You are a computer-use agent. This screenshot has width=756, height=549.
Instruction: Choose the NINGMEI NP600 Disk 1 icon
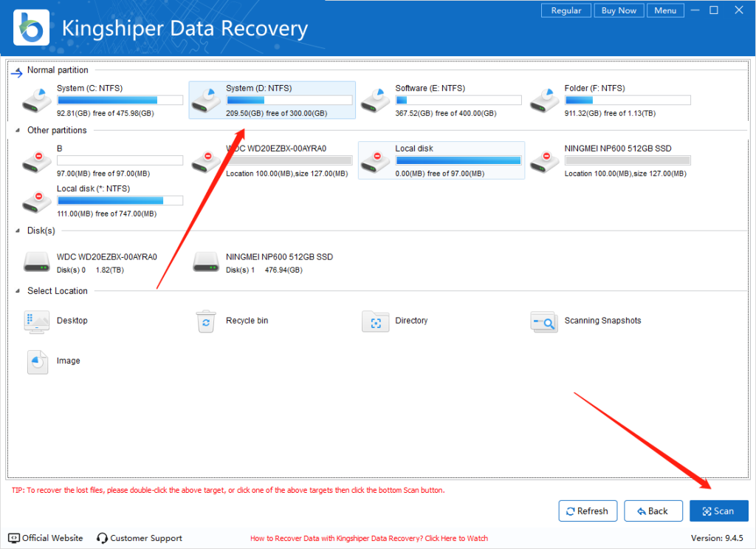click(x=206, y=262)
